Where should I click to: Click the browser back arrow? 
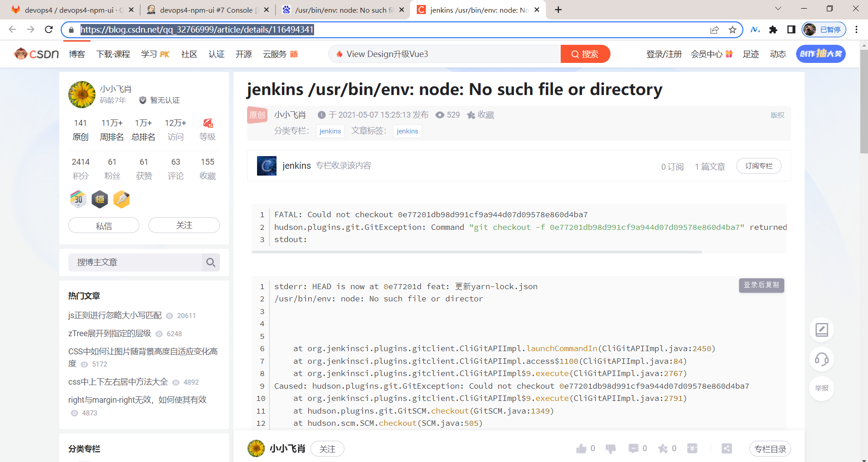tap(12, 29)
